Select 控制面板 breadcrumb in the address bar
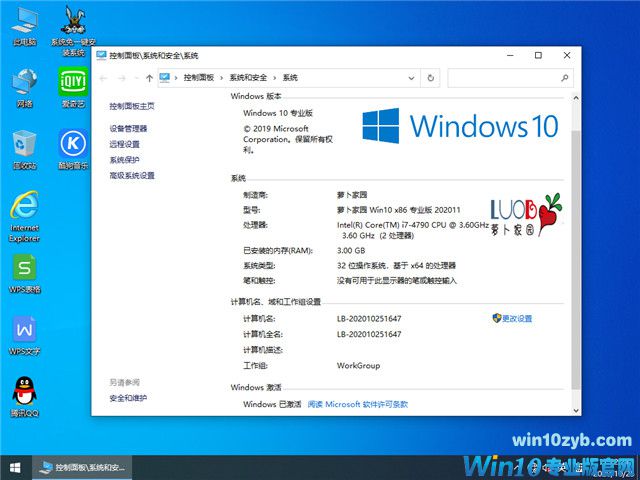The height and width of the screenshot is (480, 640). (199, 78)
